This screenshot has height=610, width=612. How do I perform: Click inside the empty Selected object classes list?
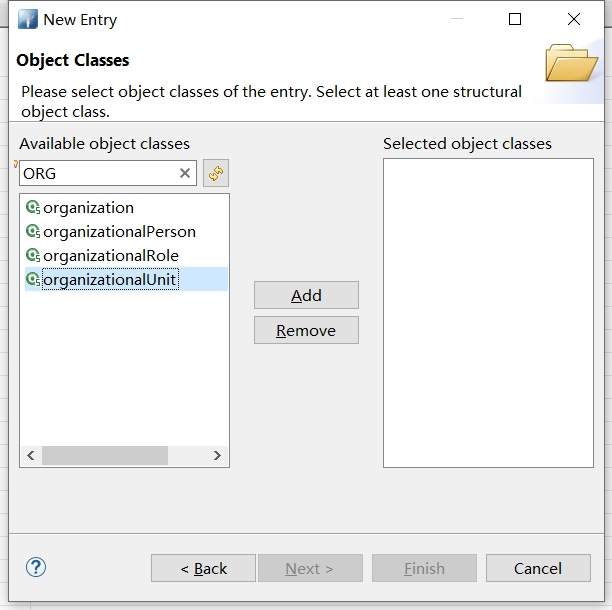[487, 312]
